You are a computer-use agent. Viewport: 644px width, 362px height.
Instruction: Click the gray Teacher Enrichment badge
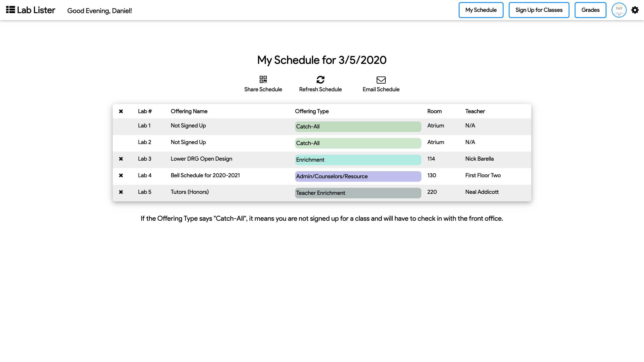point(358,193)
